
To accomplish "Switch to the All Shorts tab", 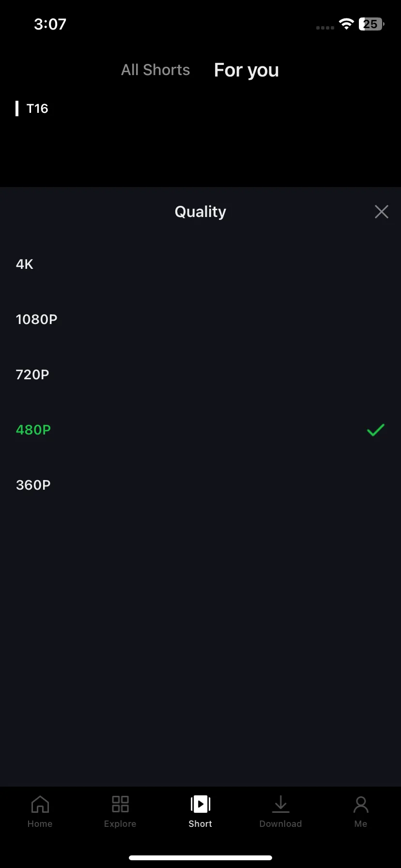I will (155, 70).
